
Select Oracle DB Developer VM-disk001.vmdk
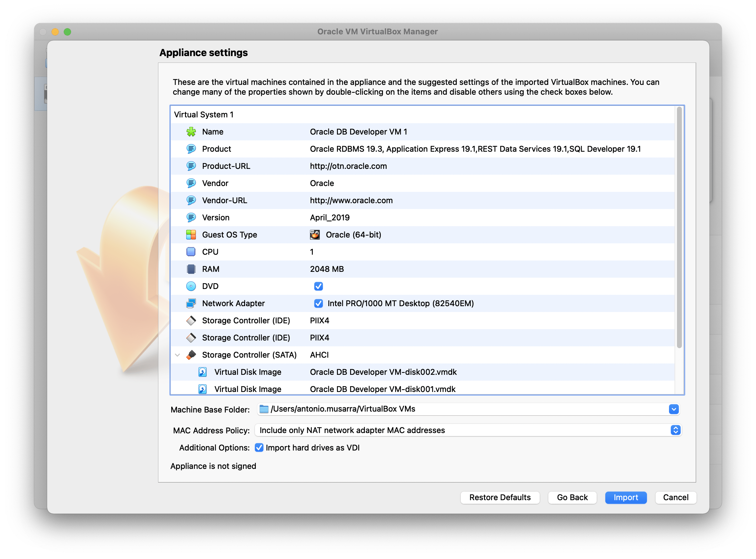pyautogui.click(x=383, y=389)
